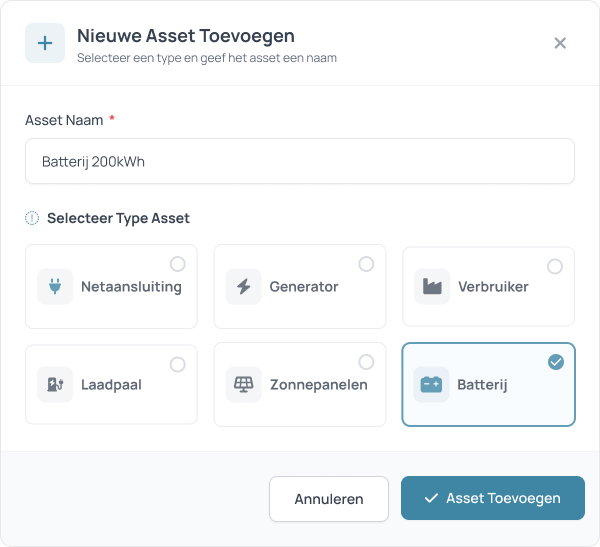Click the factory icon for Verbruiker

click(432, 287)
